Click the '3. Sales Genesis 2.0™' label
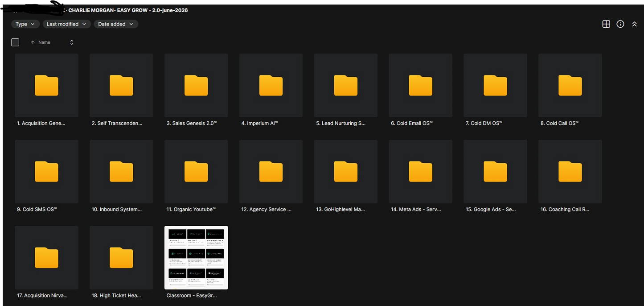 click(x=192, y=123)
